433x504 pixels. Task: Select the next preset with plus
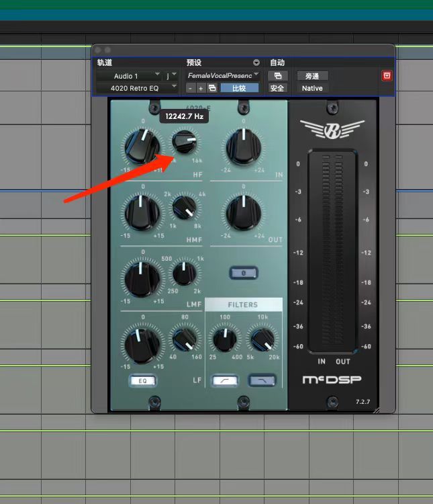coord(201,88)
